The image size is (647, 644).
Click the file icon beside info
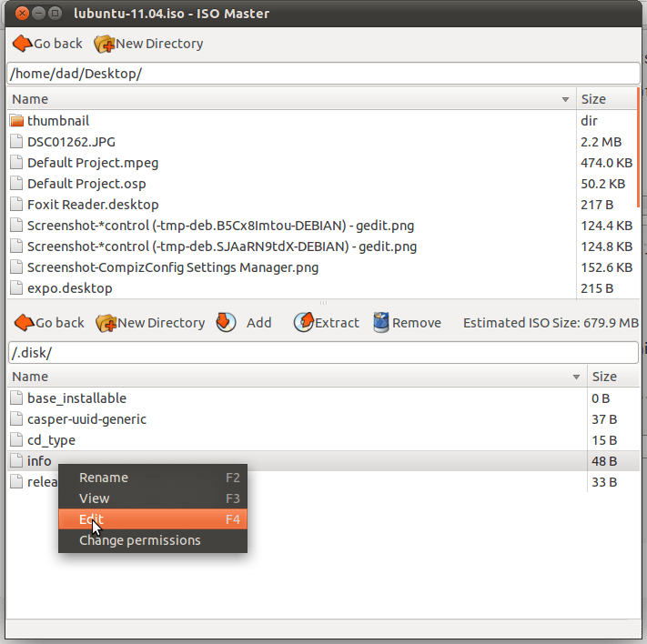(x=16, y=461)
